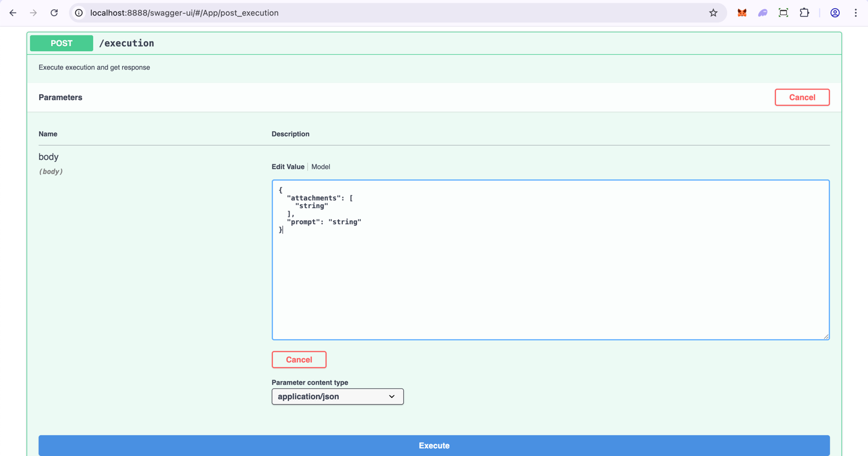This screenshot has height=456, width=868.
Task: Open the Extensions puzzle menu
Action: [x=804, y=13]
